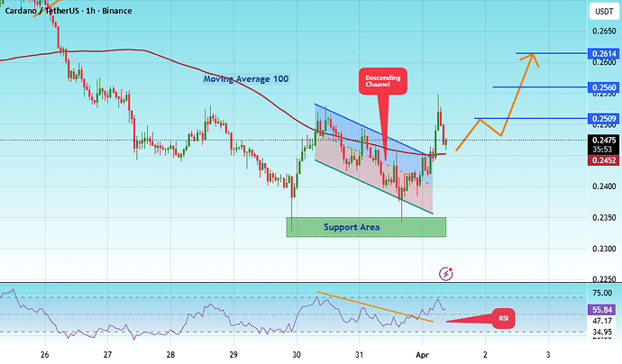This screenshot has height=364, width=622.
Task: Select the Moving Average 100 text label
Action: pyautogui.click(x=246, y=79)
